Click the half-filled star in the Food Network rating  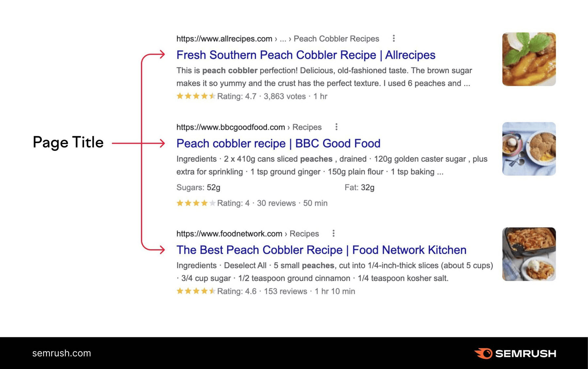point(213,291)
